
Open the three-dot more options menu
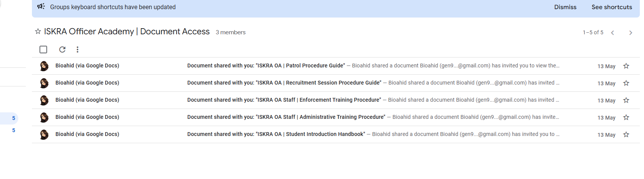pyautogui.click(x=78, y=50)
